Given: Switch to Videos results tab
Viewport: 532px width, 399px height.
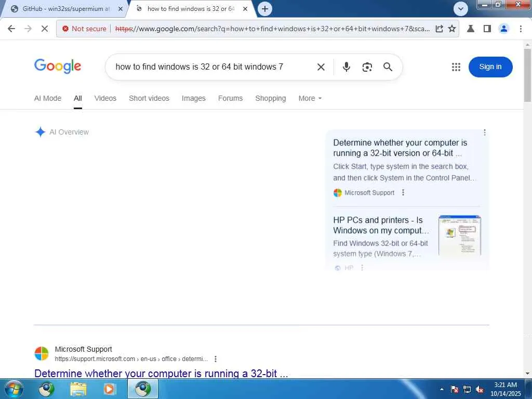Looking at the screenshot, I should [105, 98].
